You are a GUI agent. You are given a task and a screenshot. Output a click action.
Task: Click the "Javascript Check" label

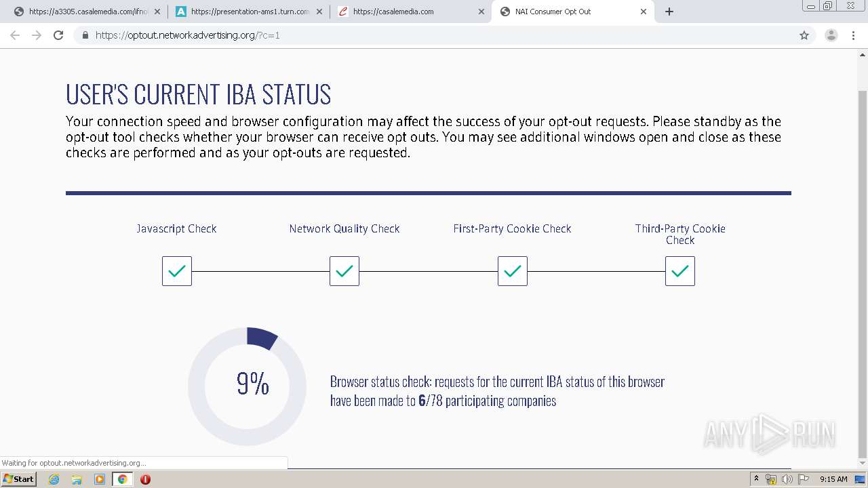(x=176, y=228)
